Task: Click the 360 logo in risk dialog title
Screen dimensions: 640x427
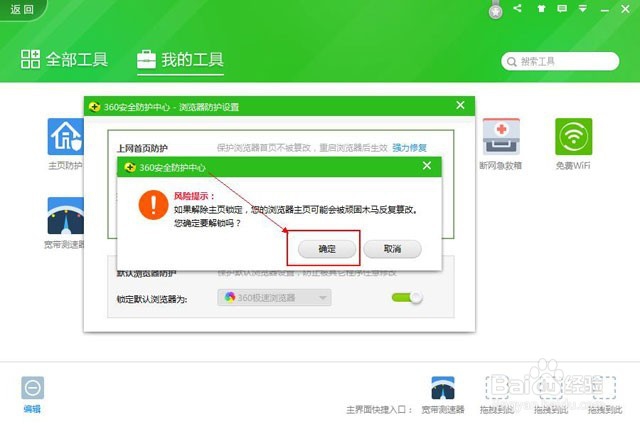Action: (x=130, y=167)
